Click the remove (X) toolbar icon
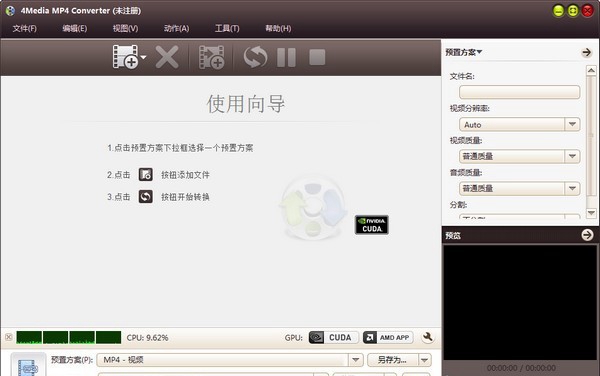The image size is (600, 376). [167, 57]
